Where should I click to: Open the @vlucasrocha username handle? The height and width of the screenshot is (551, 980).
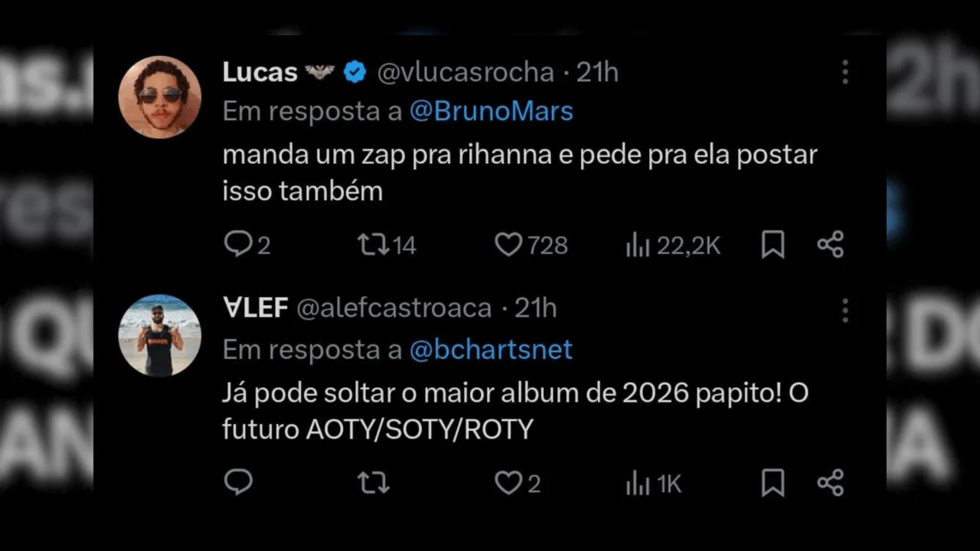tap(465, 72)
